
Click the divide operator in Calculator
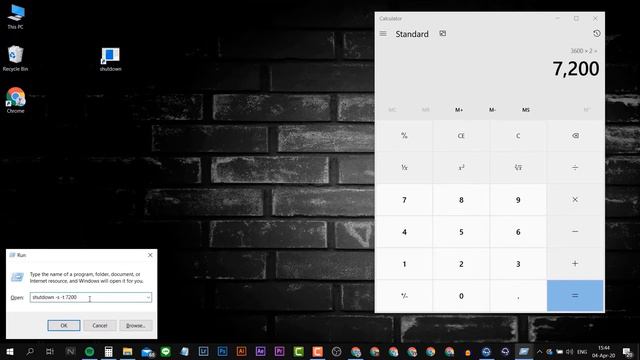click(575, 168)
